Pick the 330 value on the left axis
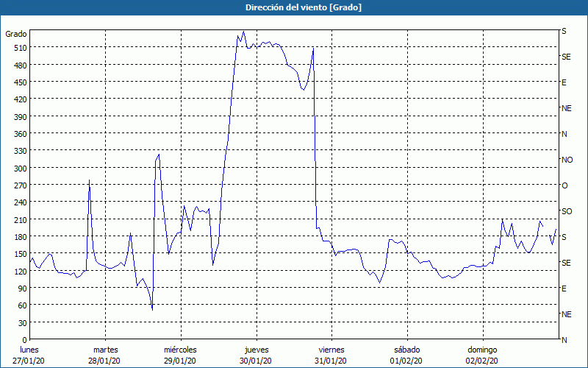 [20, 151]
